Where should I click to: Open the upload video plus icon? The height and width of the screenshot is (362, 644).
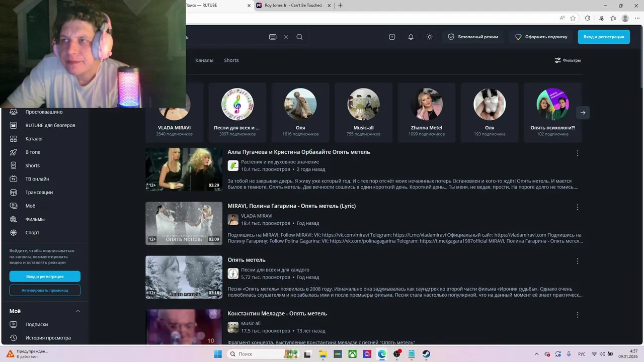click(x=392, y=37)
